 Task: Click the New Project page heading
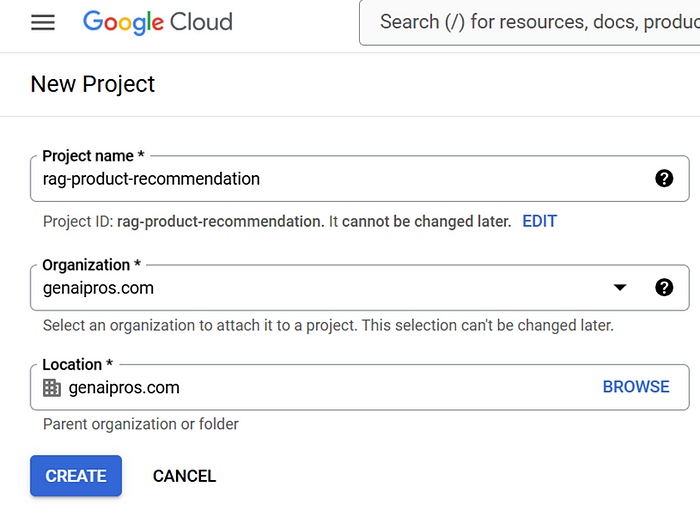93,84
